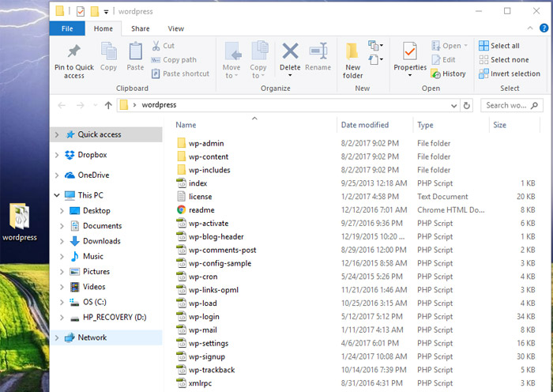Click the History icon in Open group

[436, 73]
